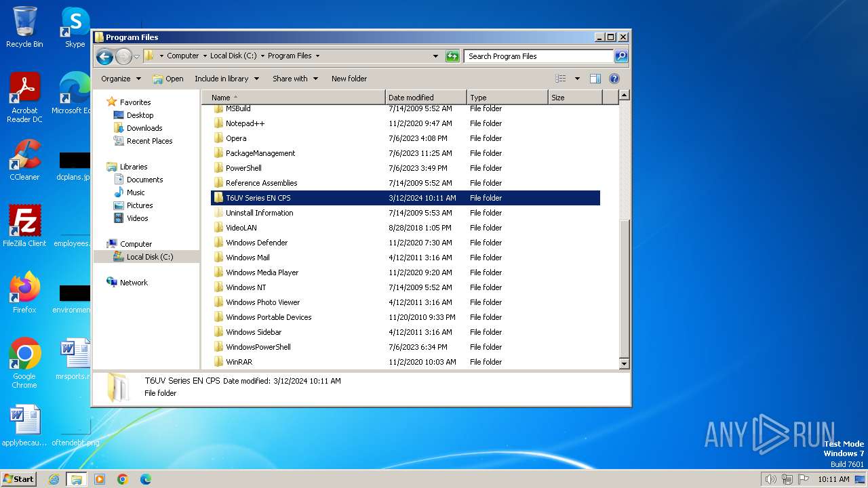Sort by the Type column header
The width and height of the screenshot is (868, 488).
(507, 98)
